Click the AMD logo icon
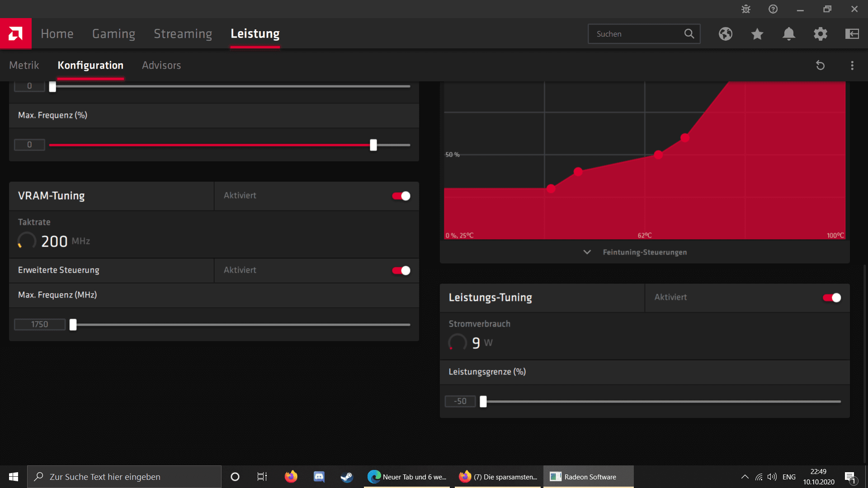The height and width of the screenshot is (488, 868). tap(15, 33)
